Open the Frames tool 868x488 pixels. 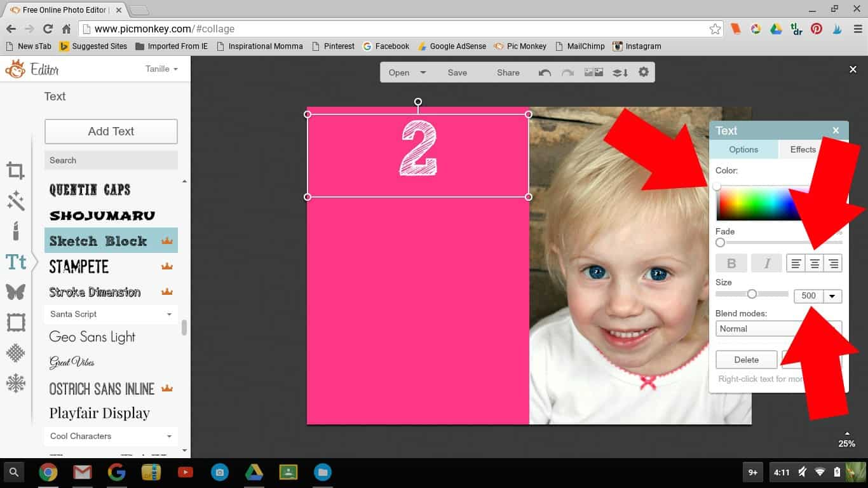(15, 322)
